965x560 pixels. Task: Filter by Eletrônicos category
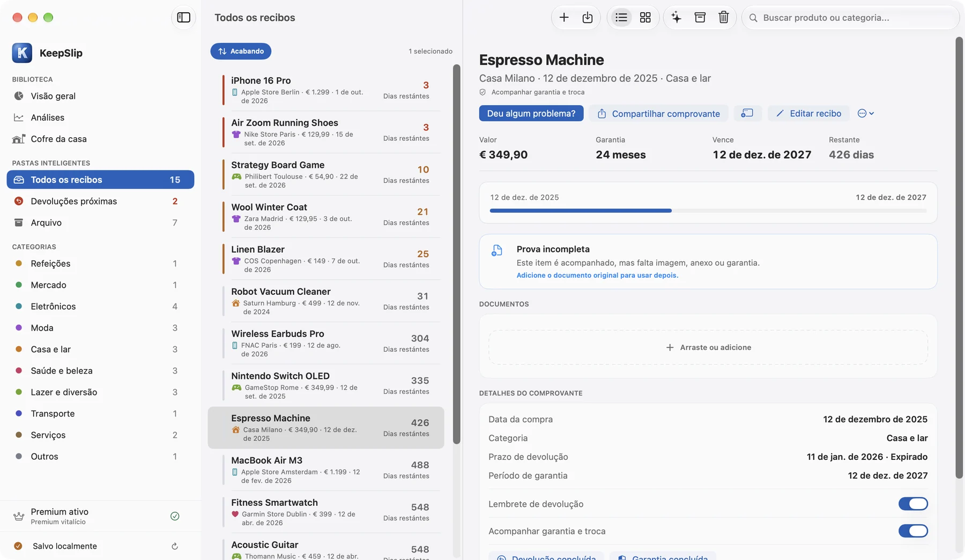100,307
